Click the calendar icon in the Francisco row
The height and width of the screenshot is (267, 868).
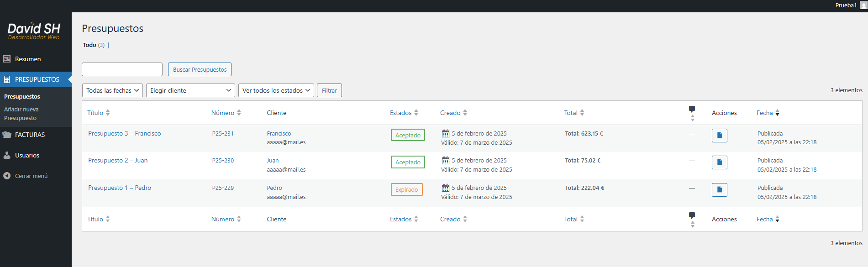(445, 133)
